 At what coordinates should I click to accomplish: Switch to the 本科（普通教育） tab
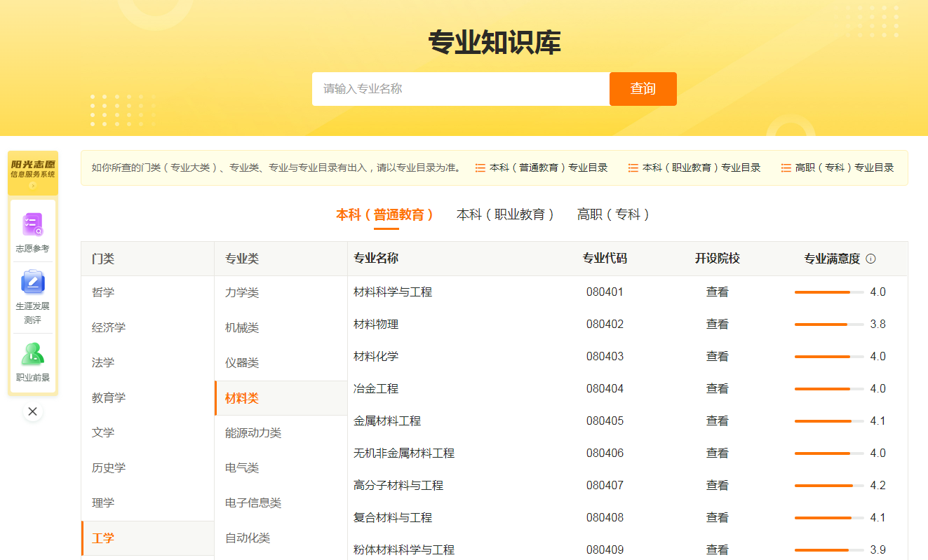click(386, 214)
